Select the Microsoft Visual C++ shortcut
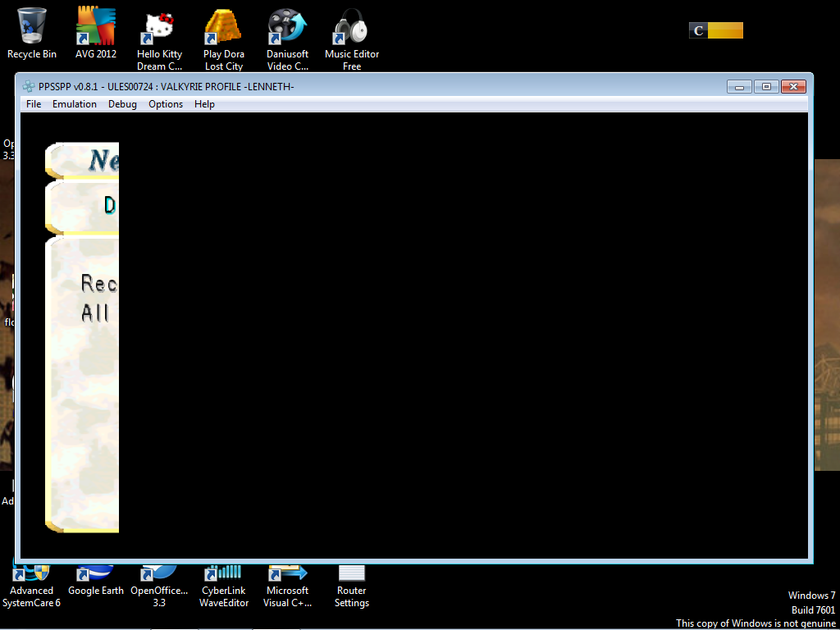The width and height of the screenshot is (840, 630). coord(287,586)
